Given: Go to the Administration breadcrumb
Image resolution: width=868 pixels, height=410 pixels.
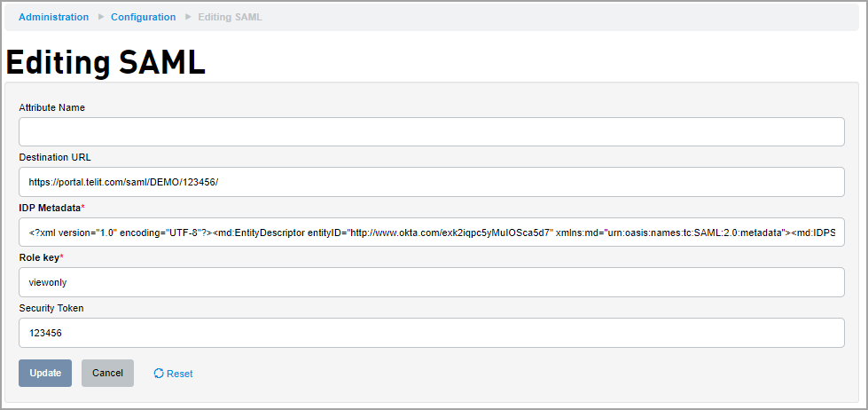Looking at the screenshot, I should (x=54, y=17).
